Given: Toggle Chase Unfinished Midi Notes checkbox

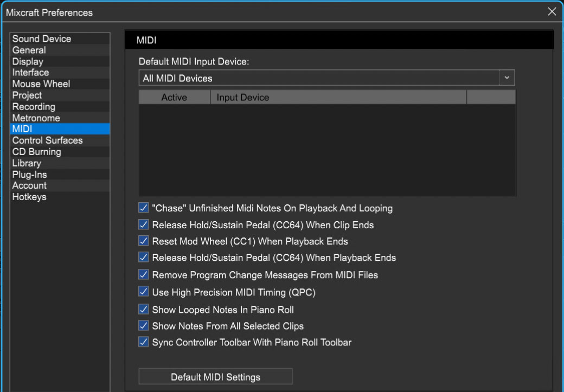Looking at the screenshot, I should [144, 208].
